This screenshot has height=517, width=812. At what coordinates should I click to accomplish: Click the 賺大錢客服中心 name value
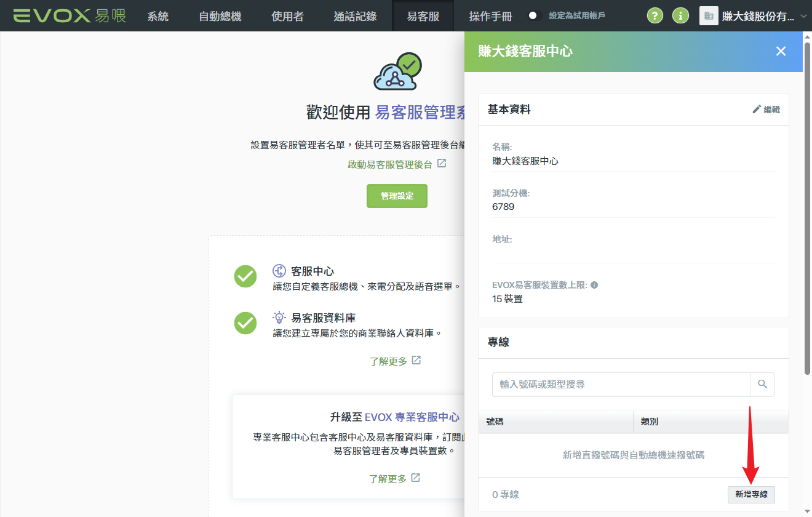pos(525,161)
